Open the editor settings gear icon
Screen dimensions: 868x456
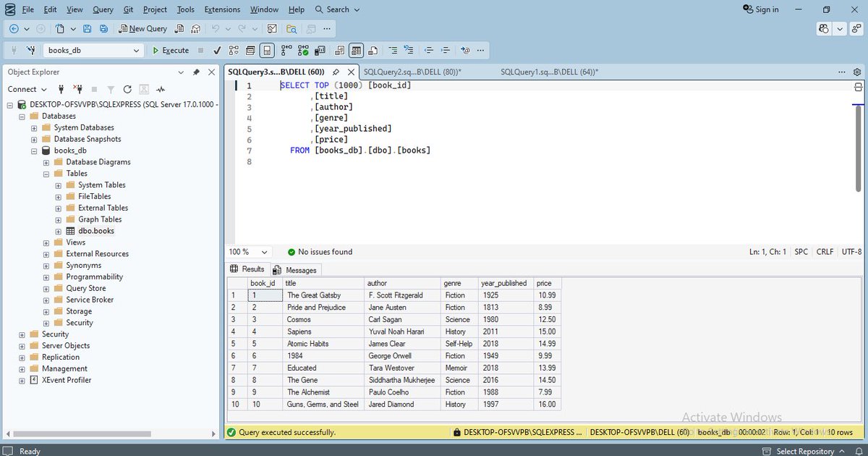click(x=857, y=72)
